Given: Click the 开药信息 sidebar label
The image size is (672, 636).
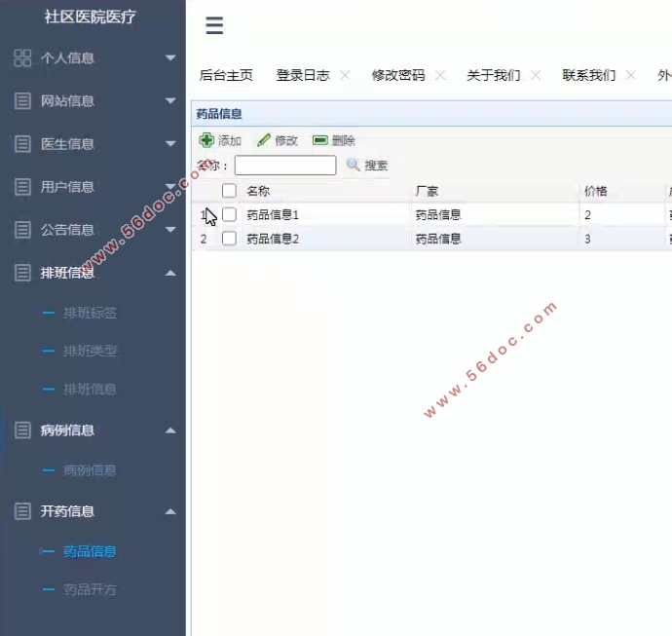Looking at the screenshot, I should coord(67,511).
